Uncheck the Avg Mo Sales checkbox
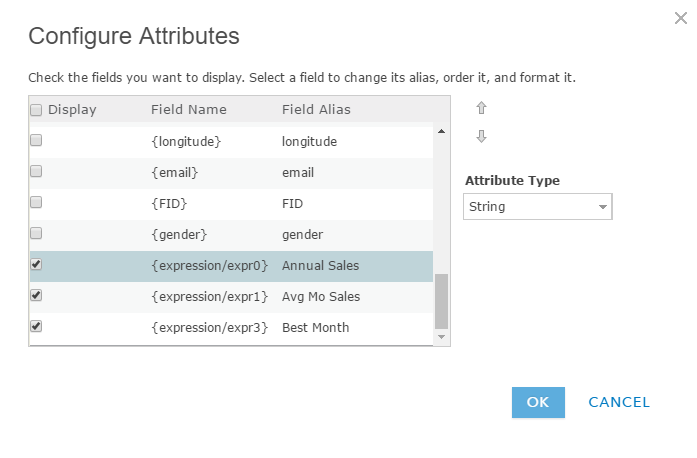 [x=36, y=296]
